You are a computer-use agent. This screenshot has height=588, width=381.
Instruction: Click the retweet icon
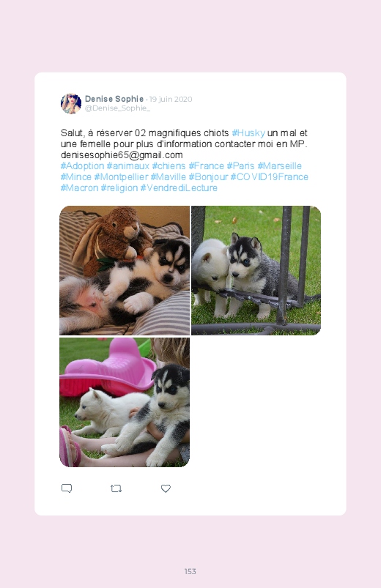[x=116, y=488]
